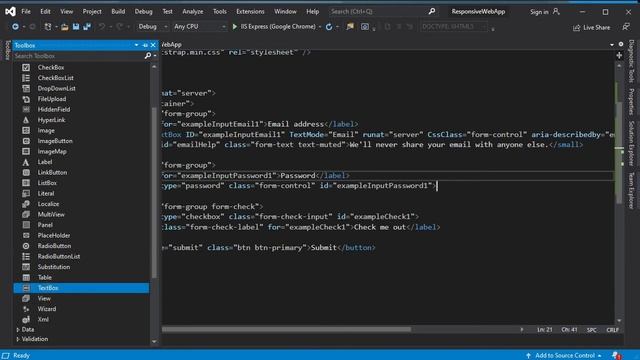The width and height of the screenshot is (640, 360).
Task: Open file using the folder icon
Action: pos(64,27)
